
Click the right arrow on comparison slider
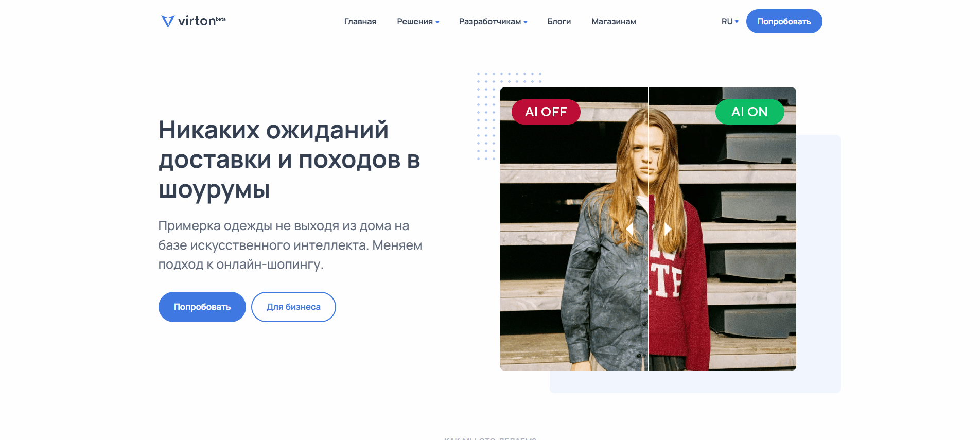click(668, 228)
